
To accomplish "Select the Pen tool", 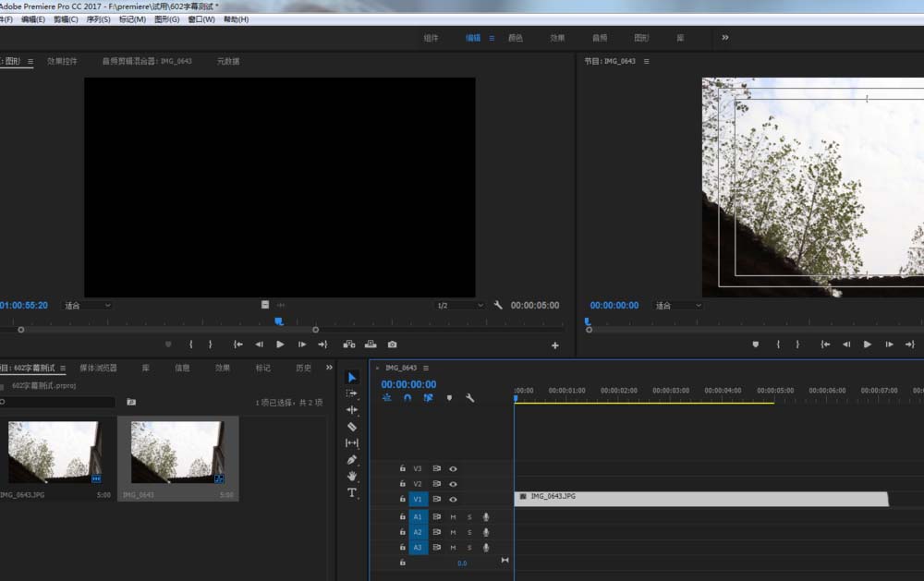I will tap(352, 460).
